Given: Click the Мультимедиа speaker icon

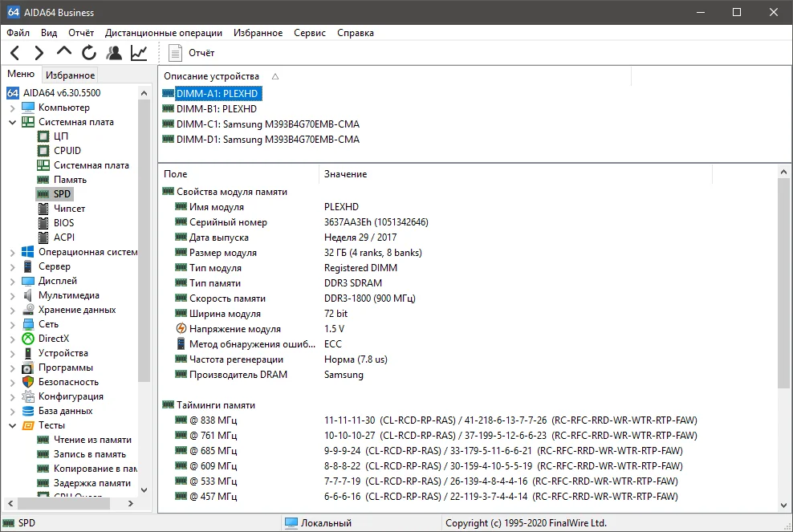Looking at the screenshot, I should pyautogui.click(x=28, y=295).
